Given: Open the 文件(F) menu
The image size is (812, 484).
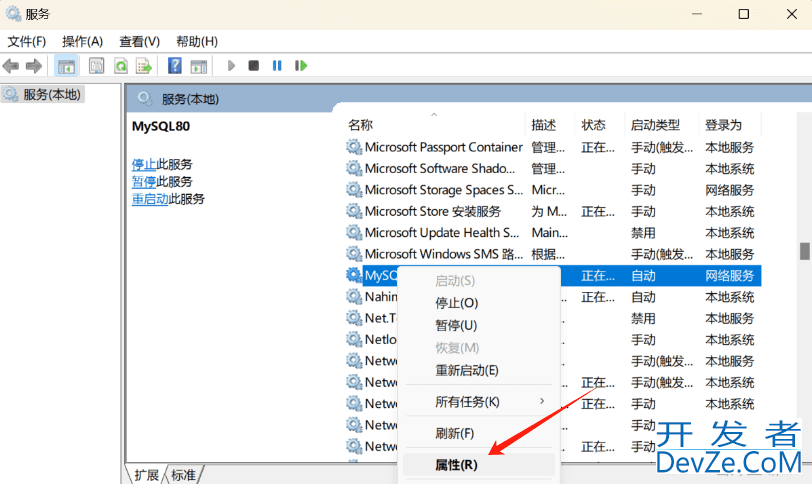Looking at the screenshot, I should click(x=26, y=41).
